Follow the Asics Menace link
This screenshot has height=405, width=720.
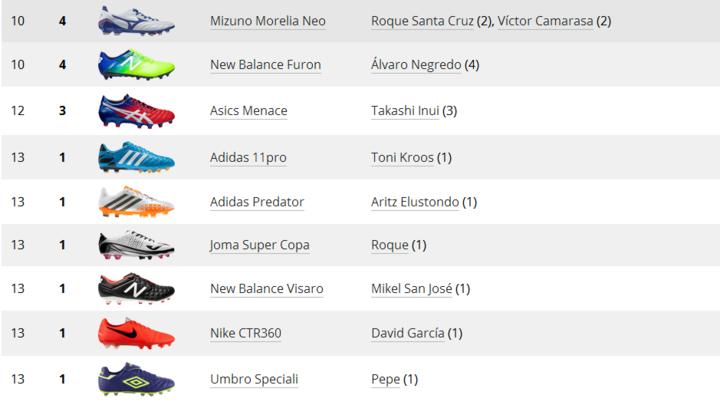(248, 111)
